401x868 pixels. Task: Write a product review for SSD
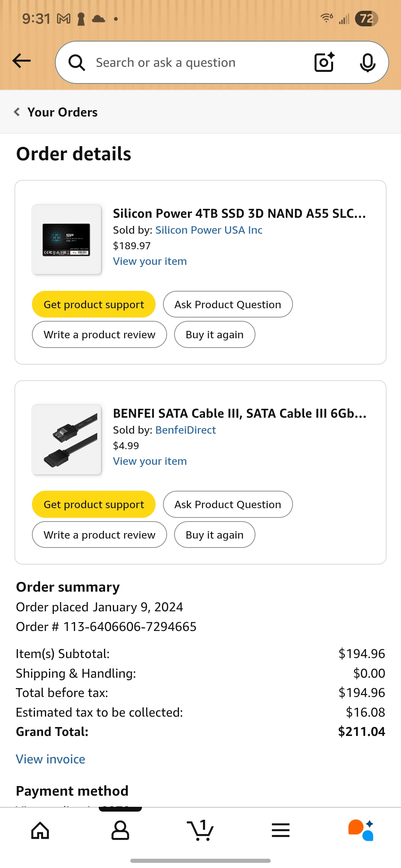[x=100, y=335]
